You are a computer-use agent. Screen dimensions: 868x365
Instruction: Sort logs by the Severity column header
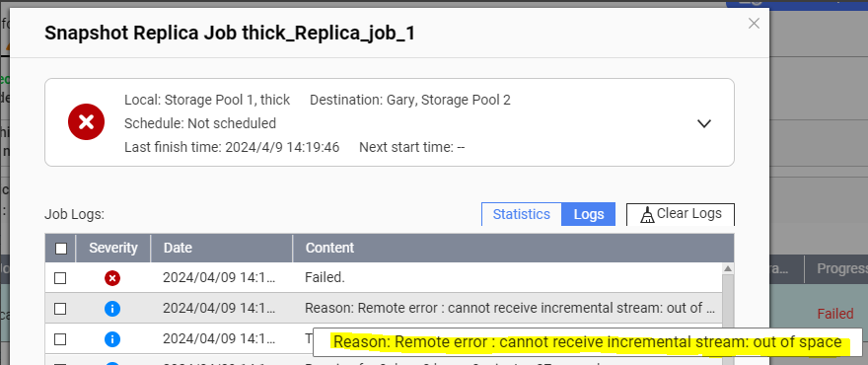(x=113, y=248)
